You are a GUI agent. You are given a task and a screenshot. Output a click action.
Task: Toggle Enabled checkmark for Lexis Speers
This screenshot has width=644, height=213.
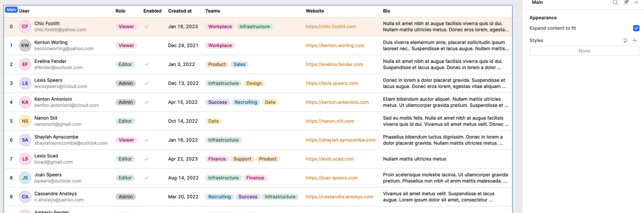coord(147,83)
